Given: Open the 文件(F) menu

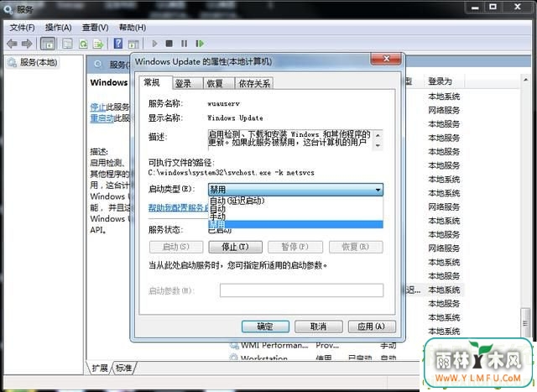Looking at the screenshot, I should coord(22,28).
